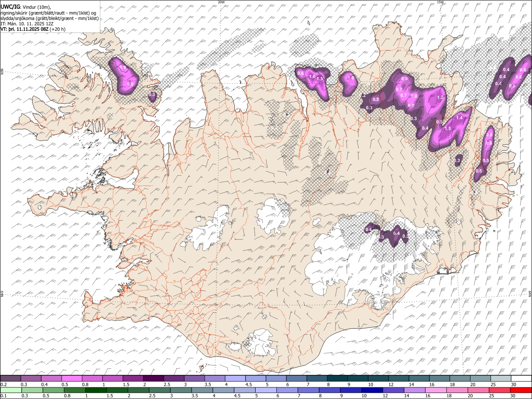Screen dimensions: 532x399
Task: Click the bottom-row swatch between 20 and 25
Action: (x=478, y=390)
